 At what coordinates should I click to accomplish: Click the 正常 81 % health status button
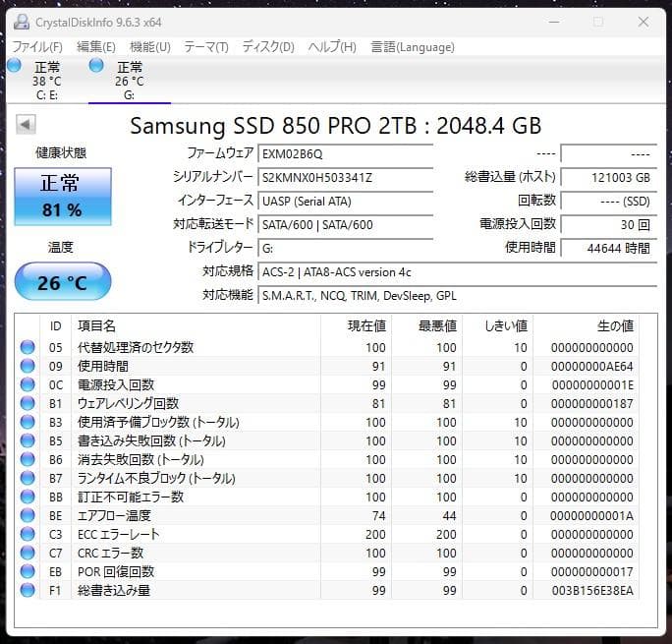point(63,197)
